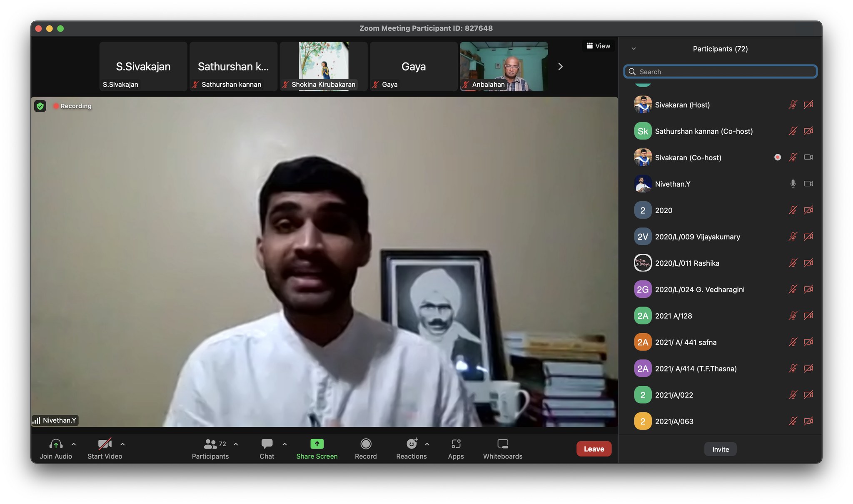Viewport: 853px width, 504px height.
Task: Show next gallery thumbnails with right chevron
Action: tap(560, 67)
